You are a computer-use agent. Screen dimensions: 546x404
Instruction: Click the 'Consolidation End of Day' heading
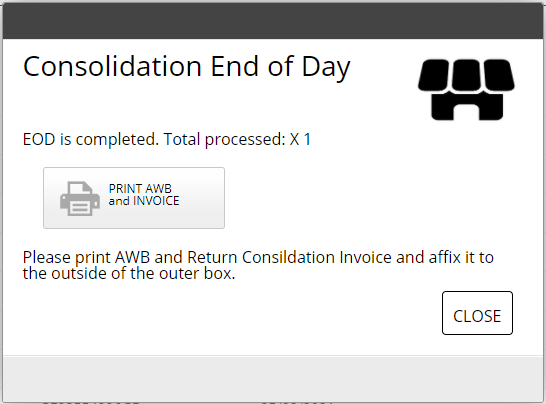point(186,67)
